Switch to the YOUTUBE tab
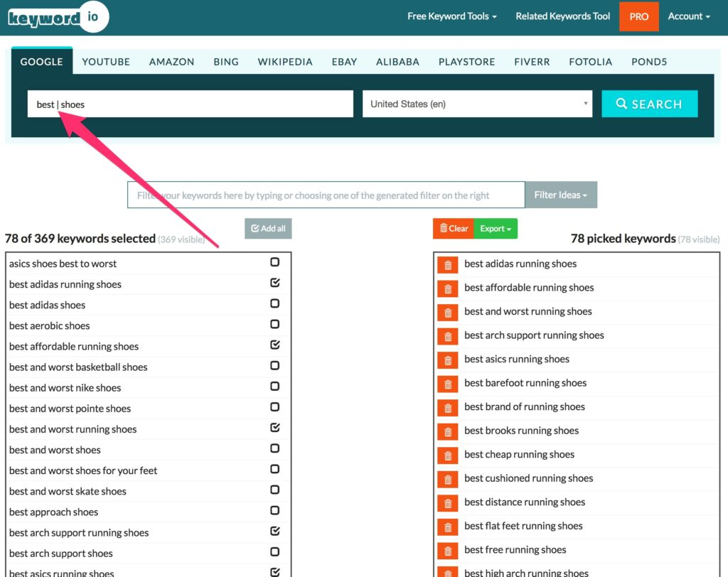 click(x=106, y=62)
